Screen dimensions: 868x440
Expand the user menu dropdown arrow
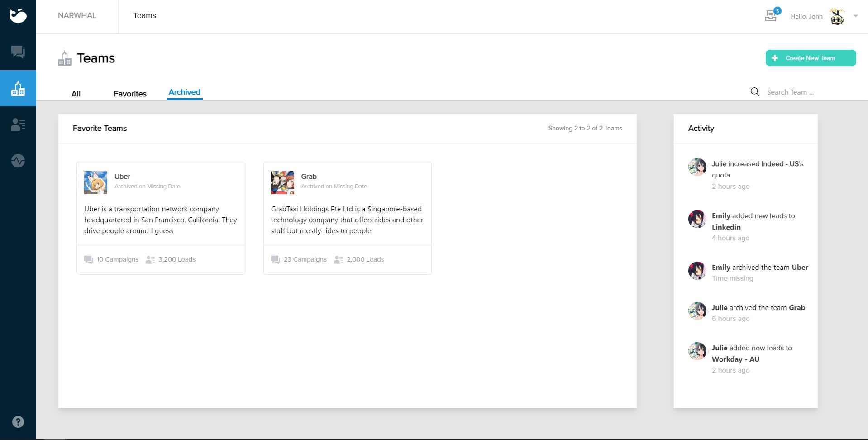pos(856,16)
